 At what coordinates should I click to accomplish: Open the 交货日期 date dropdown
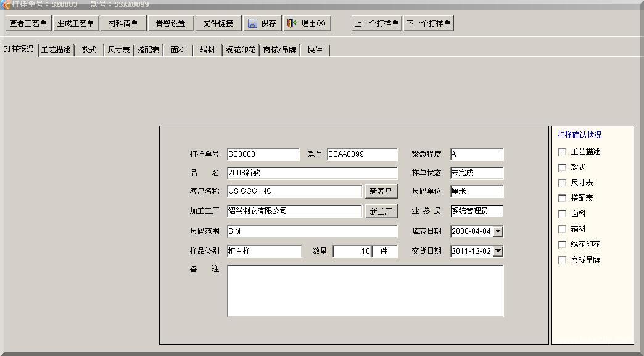point(497,251)
